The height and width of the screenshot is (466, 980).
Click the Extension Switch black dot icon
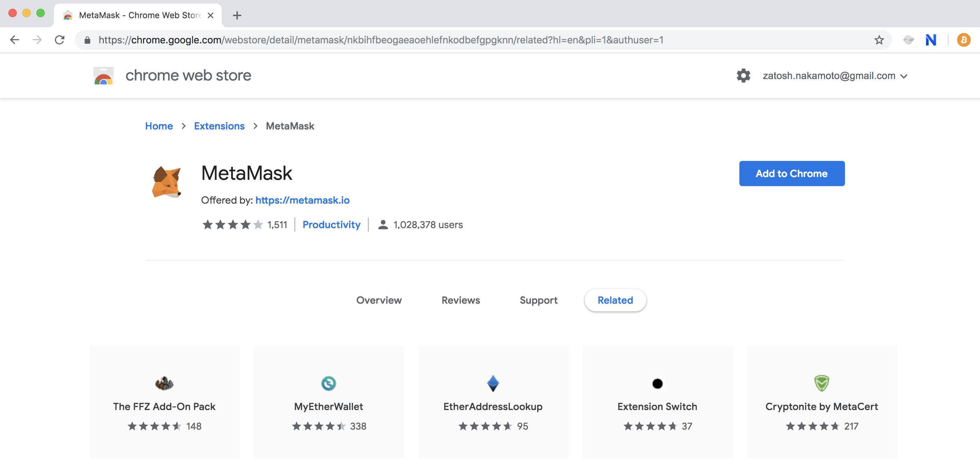click(x=658, y=383)
